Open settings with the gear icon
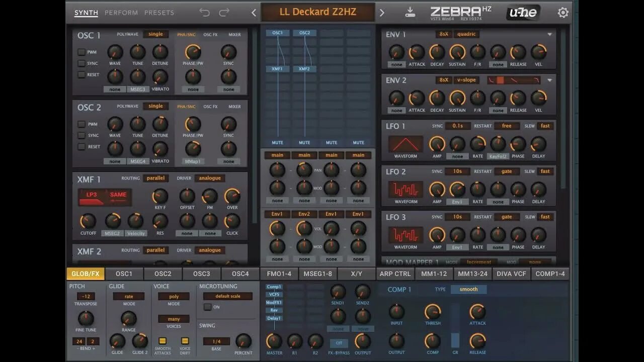This screenshot has height=362, width=644. click(x=563, y=13)
